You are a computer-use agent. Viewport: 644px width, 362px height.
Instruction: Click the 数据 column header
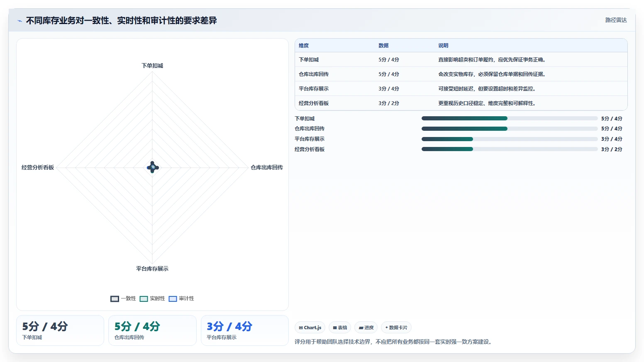(383, 46)
